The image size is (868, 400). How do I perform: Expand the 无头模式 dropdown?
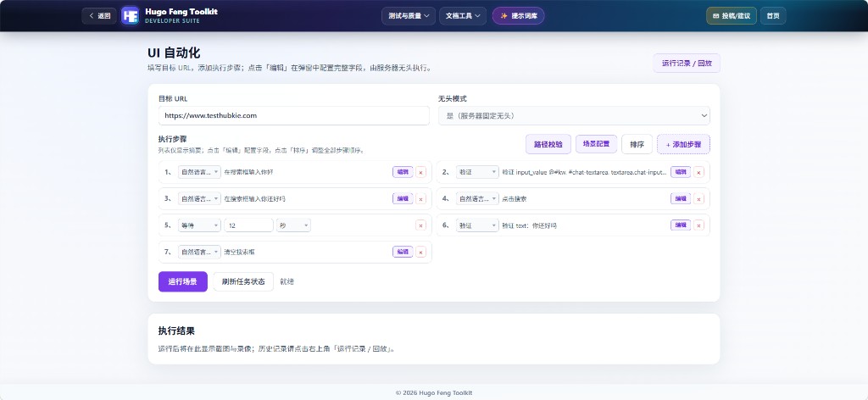(574, 115)
